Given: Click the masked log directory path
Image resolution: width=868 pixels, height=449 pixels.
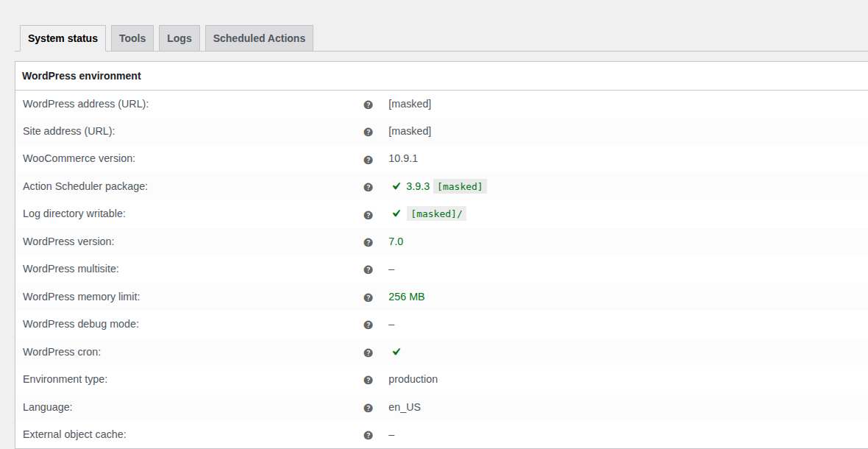Looking at the screenshot, I should point(437,213).
